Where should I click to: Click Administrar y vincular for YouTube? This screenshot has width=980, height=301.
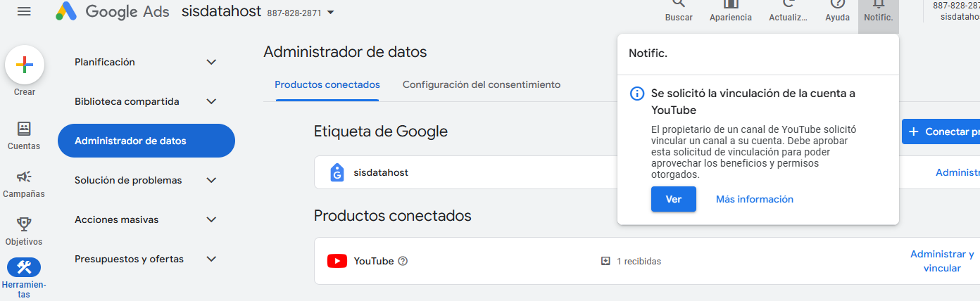942,261
